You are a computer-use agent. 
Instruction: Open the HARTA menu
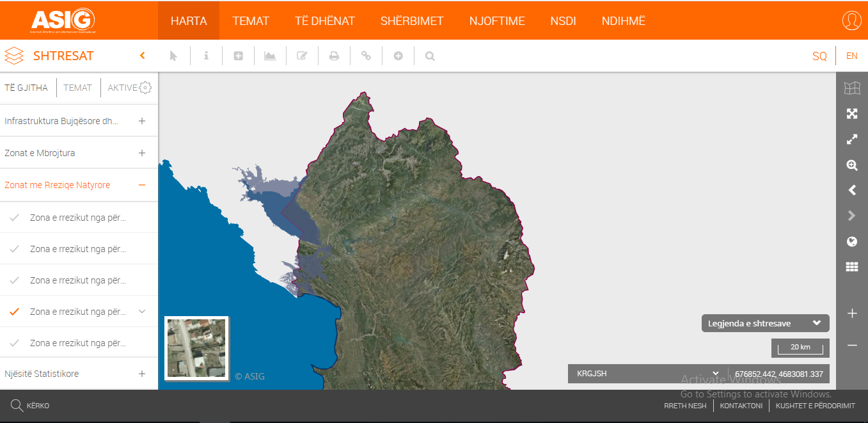click(189, 20)
